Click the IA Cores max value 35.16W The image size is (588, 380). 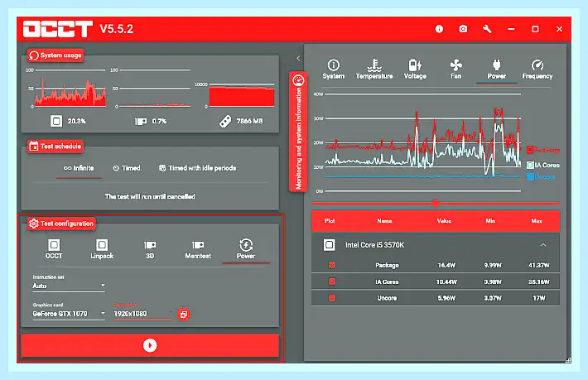pyautogui.click(x=539, y=281)
